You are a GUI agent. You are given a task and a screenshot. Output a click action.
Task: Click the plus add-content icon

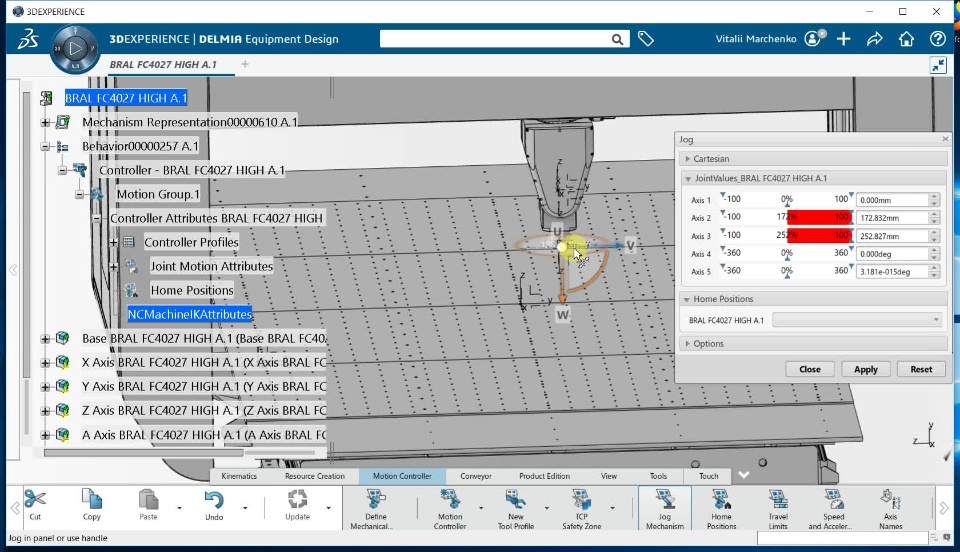(x=844, y=39)
